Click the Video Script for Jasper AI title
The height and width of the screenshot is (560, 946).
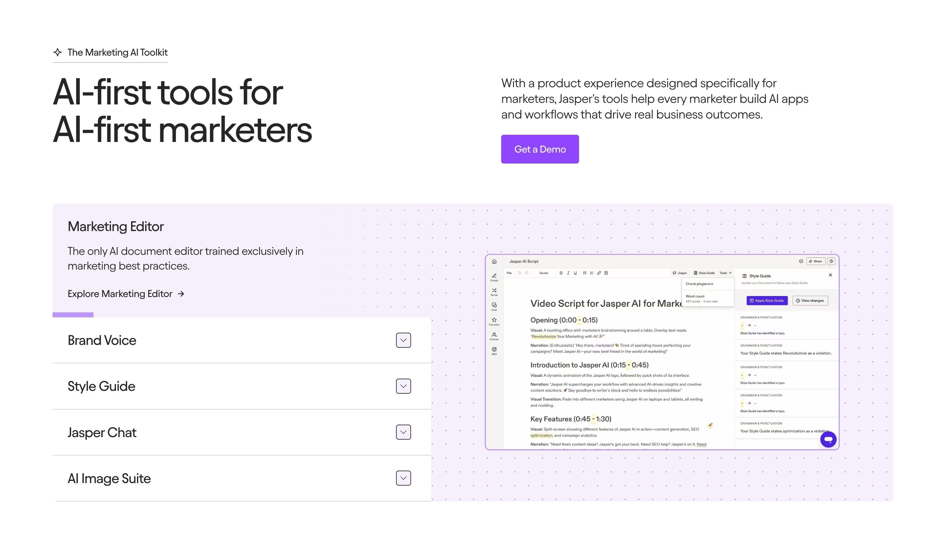point(606,303)
